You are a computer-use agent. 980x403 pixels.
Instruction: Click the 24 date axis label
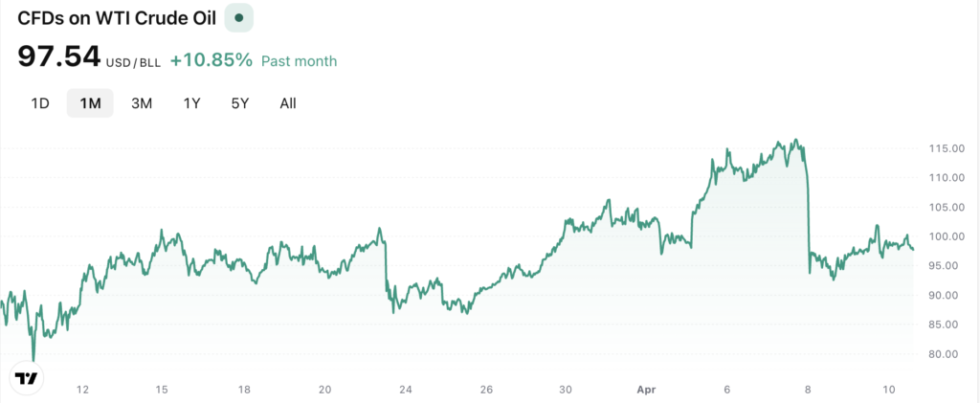pyautogui.click(x=406, y=390)
